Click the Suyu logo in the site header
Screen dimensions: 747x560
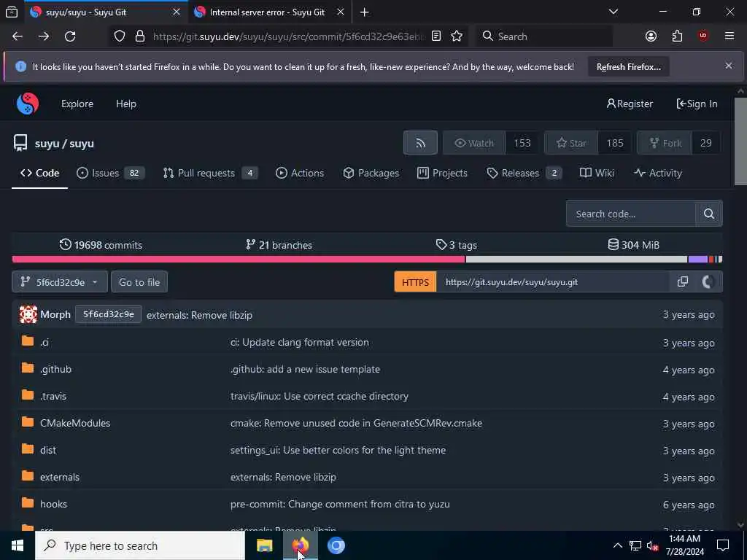point(28,104)
